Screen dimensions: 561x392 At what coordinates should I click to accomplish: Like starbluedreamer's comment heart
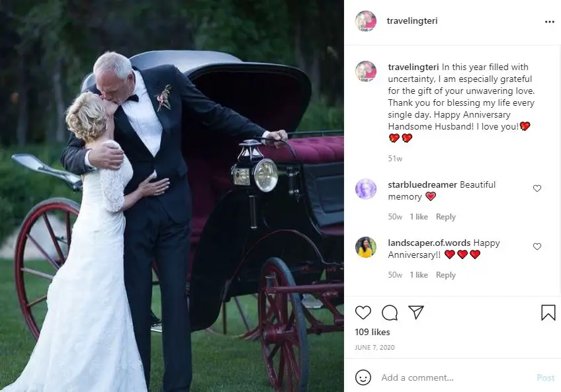[537, 188]
